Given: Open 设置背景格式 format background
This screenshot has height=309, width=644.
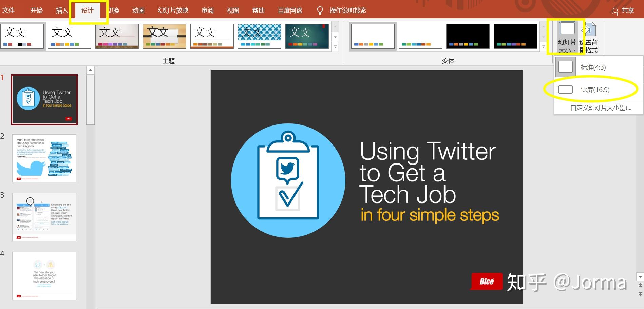Looking at the screenshot, I should [x=589, y=37].
